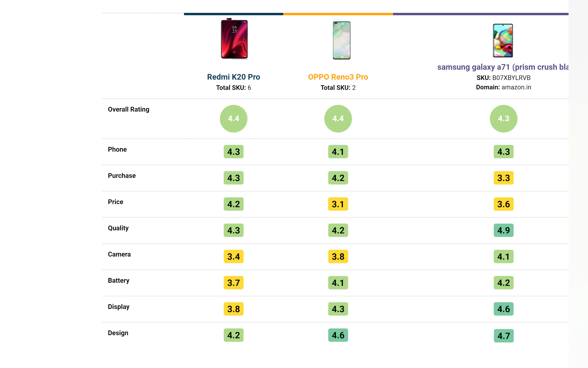The width and height of the screenshot is (588, 368).
Task: Select Redmi Camera score 3.4 badge
Action: 233,257
